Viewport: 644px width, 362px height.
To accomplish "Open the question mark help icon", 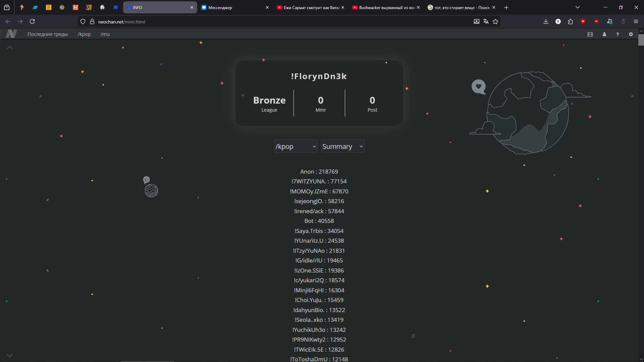I will click(x=618, y=34).
